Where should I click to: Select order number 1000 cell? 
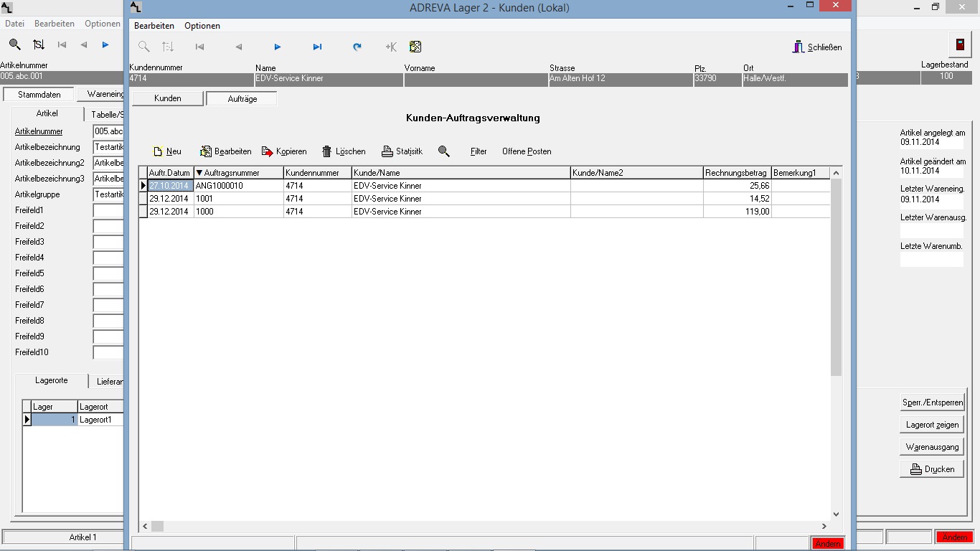point(238,212)
